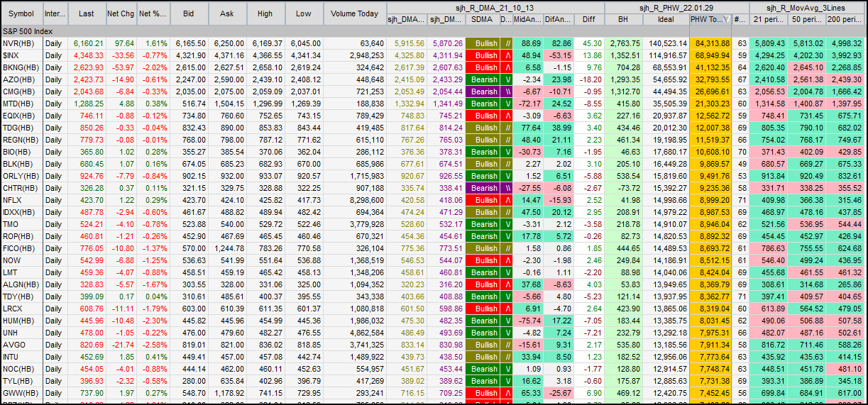This screenshot has height=405, width=868.
Task: Sort by the Bid column header
Action: coord(188,13)
